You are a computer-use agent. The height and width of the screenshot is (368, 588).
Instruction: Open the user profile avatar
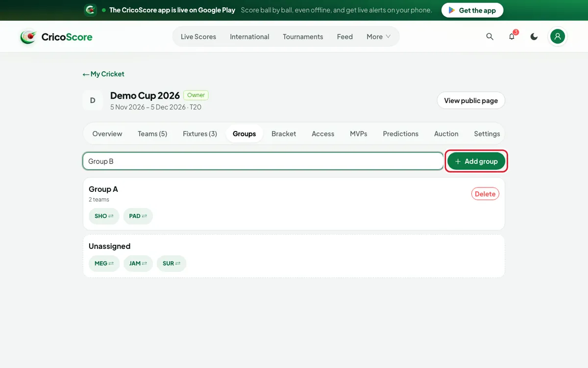tap(557, 37)
